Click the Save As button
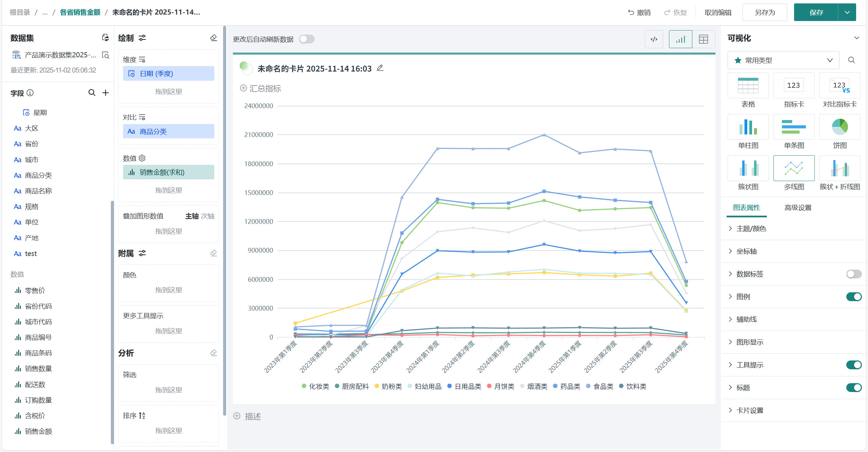Viewport: 868px width, 452px height. (765, 13)
